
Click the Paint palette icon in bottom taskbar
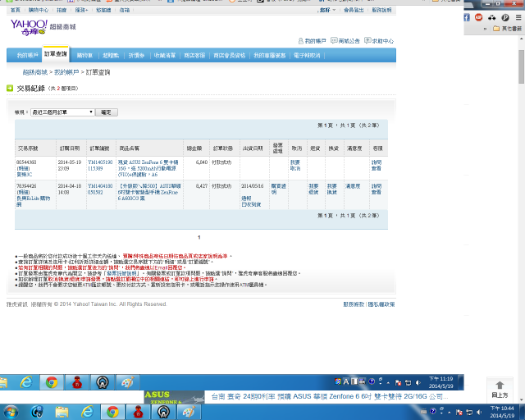click(x=189, y=412)
